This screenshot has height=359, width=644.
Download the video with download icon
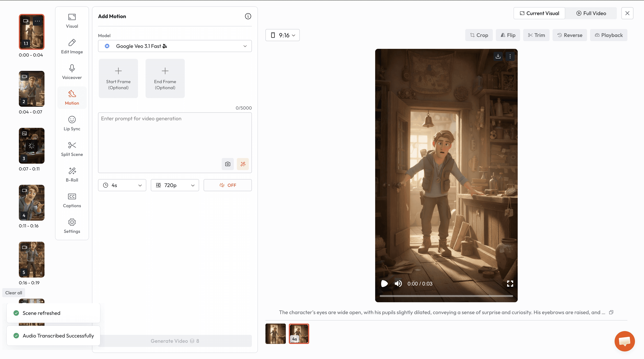click(x=498, y=56)
